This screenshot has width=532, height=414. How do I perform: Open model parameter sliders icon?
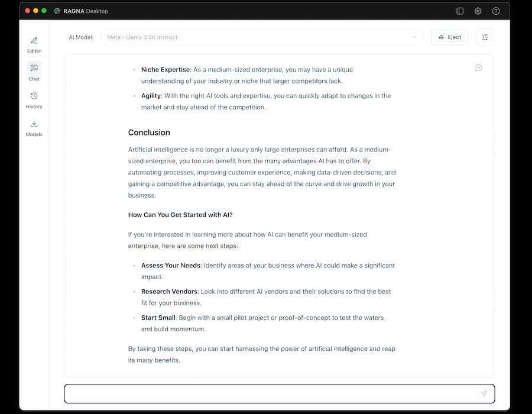pos(485,37)
